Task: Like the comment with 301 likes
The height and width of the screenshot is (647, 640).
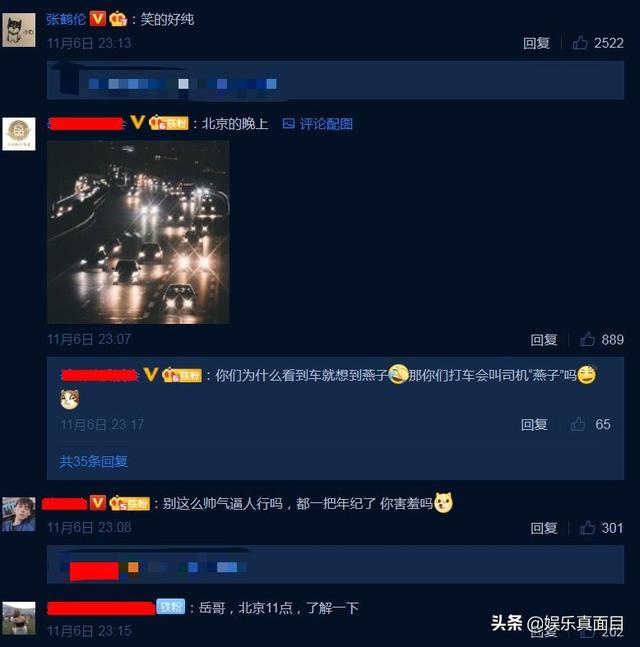Action: point(587,527)
